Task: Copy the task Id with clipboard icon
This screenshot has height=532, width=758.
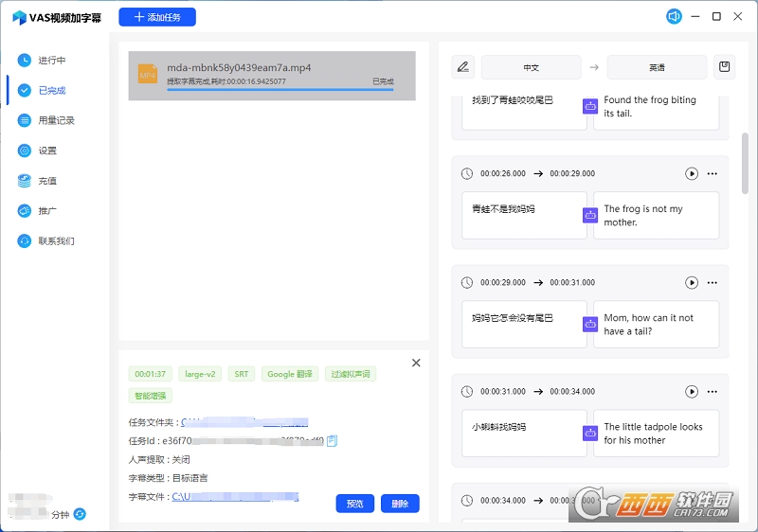Action: (x=332, y=441)
